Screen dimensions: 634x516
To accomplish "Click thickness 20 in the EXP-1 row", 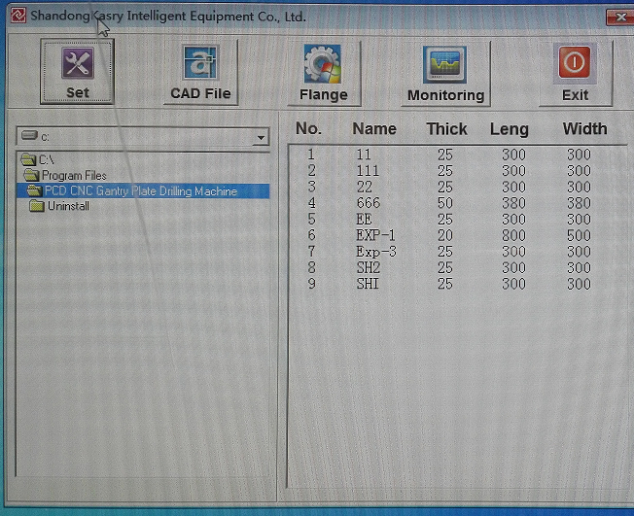I will 445,235.
